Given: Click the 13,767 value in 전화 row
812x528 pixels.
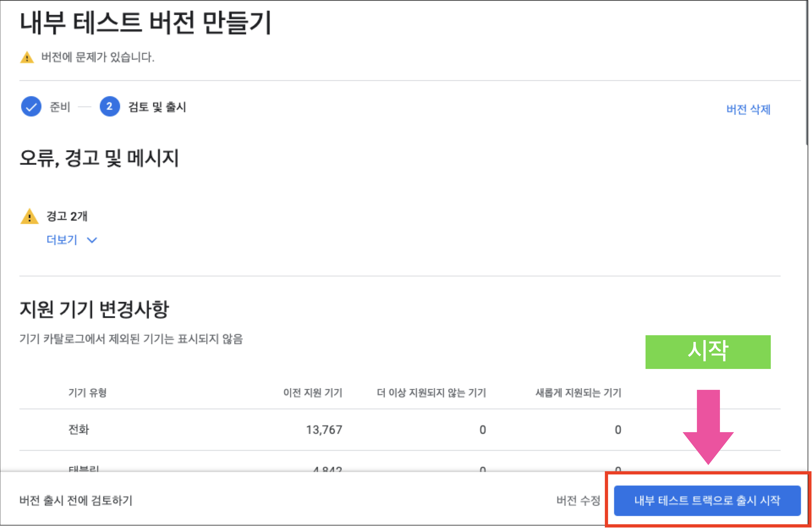Looking at the screenshot, I should click(x=324, y=430).
